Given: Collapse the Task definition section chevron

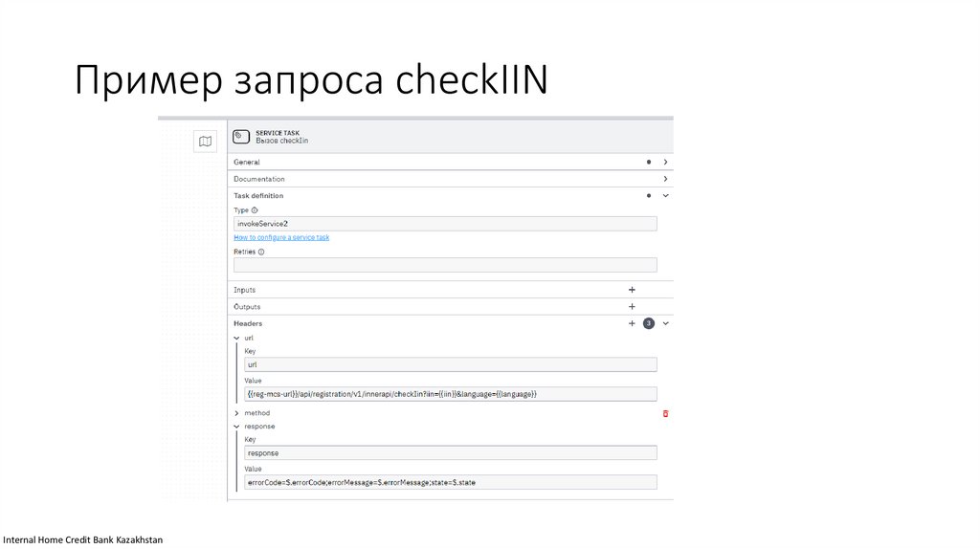Looking at the screenshot, I should pyautogui.click(x=666, y=195).
